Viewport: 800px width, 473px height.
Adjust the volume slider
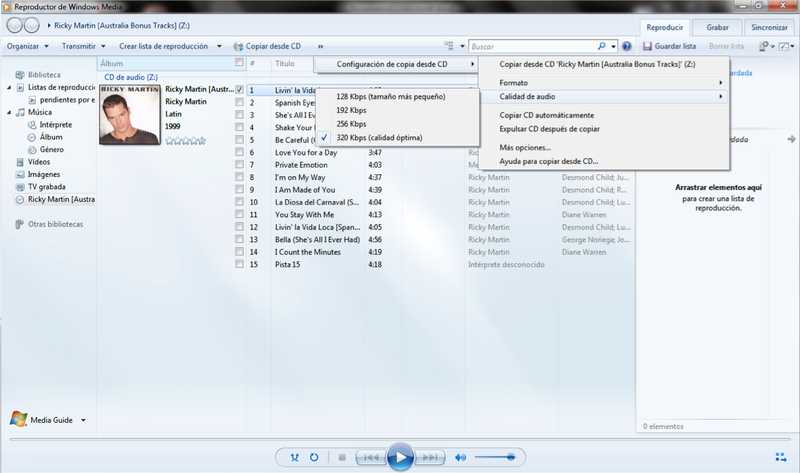pyautogui.click(x=494, y=458)
